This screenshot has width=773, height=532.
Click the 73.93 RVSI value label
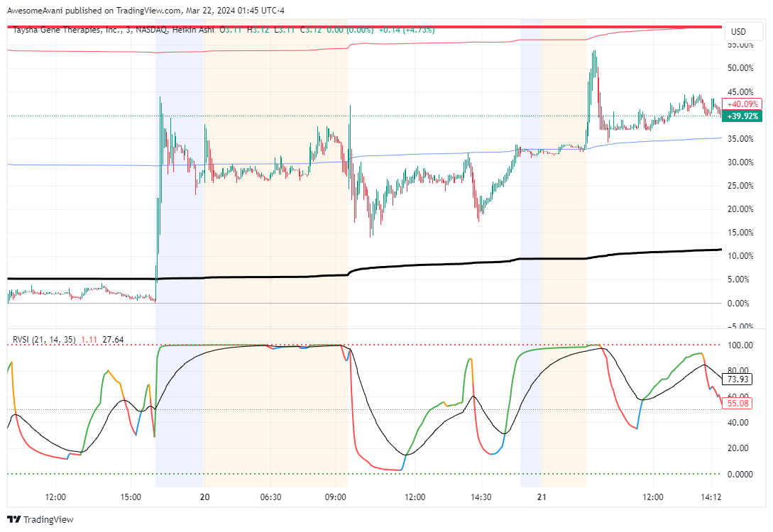click(x=738, y=379)
